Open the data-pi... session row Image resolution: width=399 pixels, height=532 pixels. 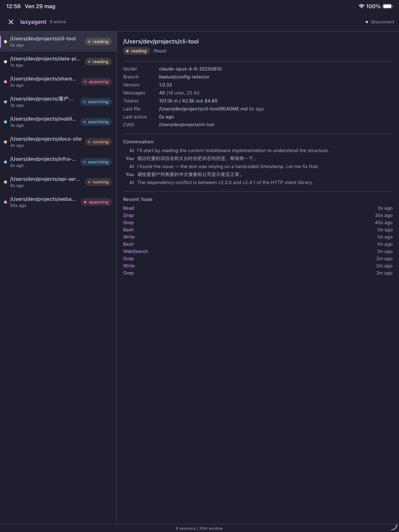tap(58, 62)
